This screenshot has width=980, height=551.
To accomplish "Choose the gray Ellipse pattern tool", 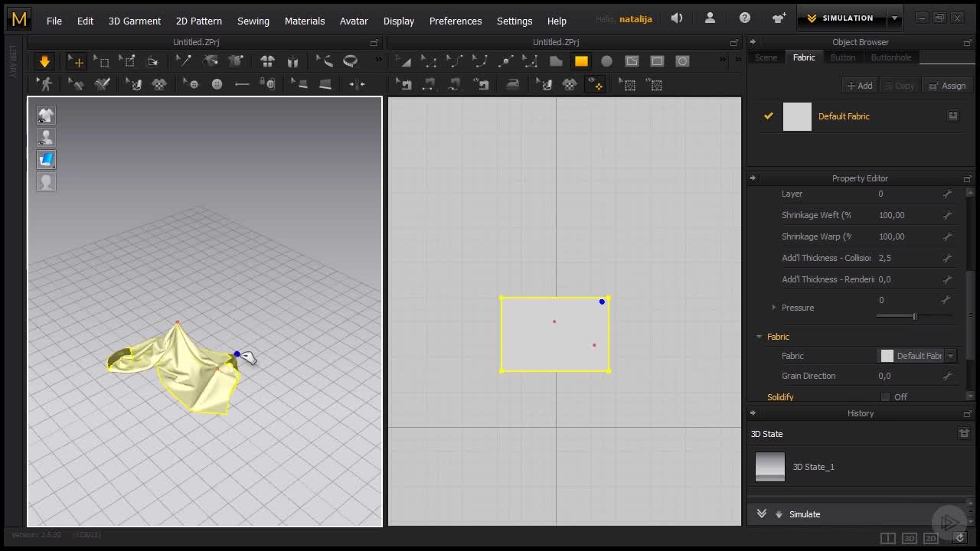I will 606,61.
